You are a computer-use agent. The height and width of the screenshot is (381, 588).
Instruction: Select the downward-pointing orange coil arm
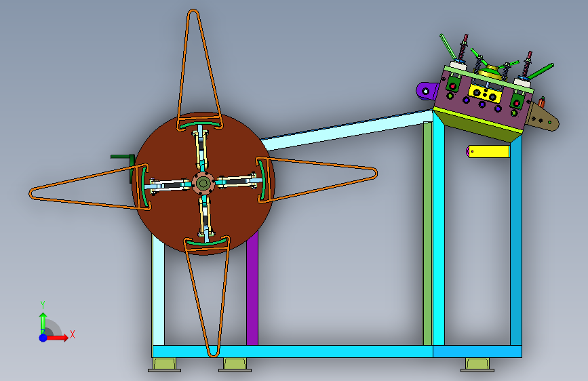point(208,296)
